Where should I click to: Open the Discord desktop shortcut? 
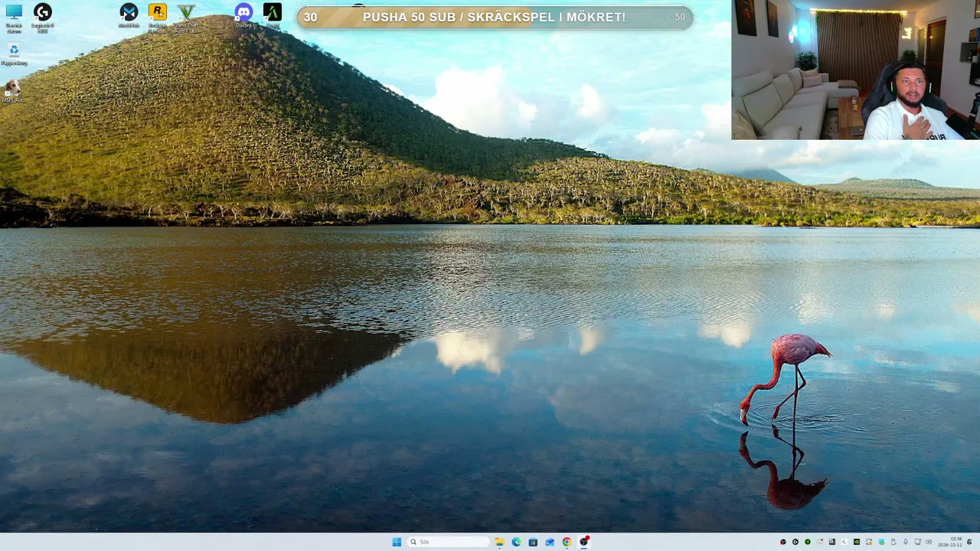click(x=243, y=16)
